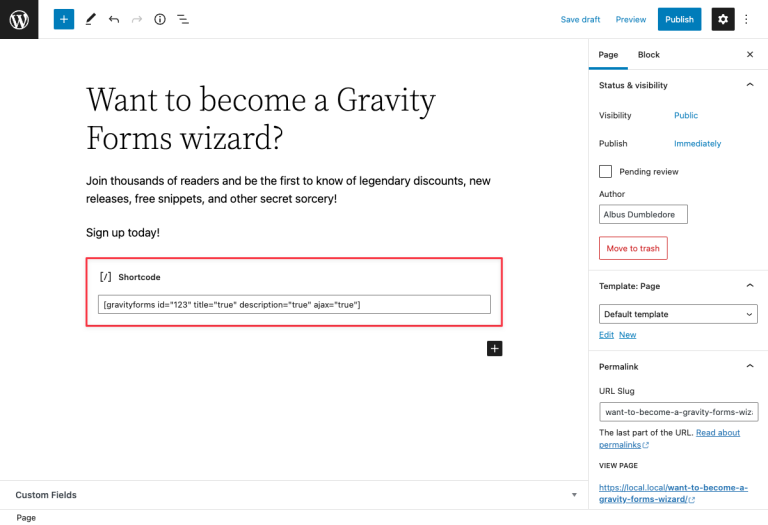768x525 pixels.
Task: Click the Undo arrow icon
Action: pos(114,19)
